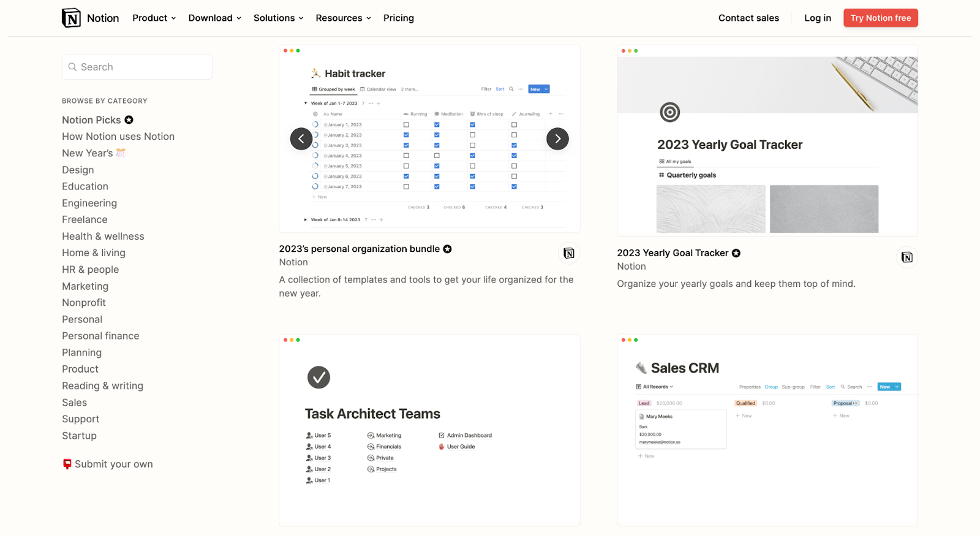
Task: Click the target icon in Goal Tracker preview
Action: pos(670,112)
